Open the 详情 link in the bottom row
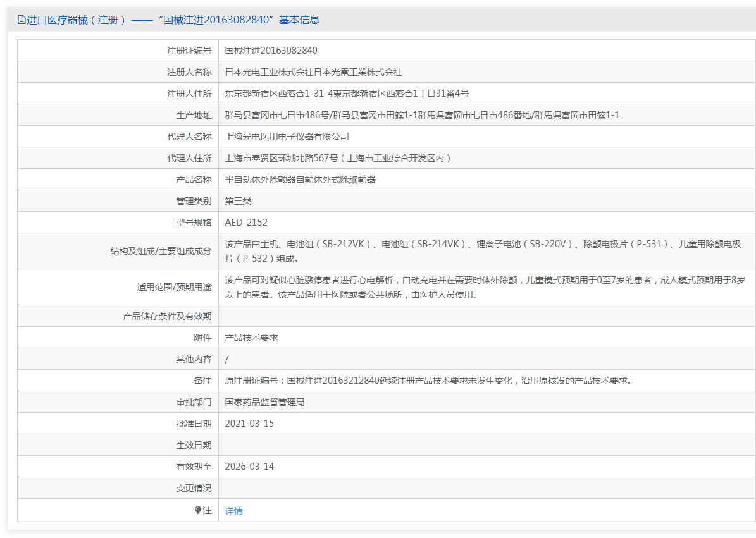The width and height of the screenshot is (756, 538). tap(233, 511)
